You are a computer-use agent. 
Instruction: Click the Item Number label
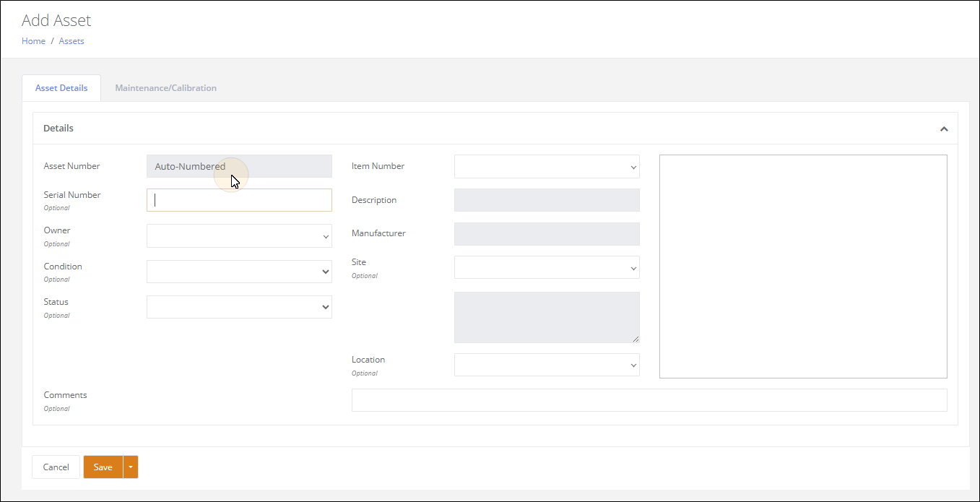click(378, 166)
